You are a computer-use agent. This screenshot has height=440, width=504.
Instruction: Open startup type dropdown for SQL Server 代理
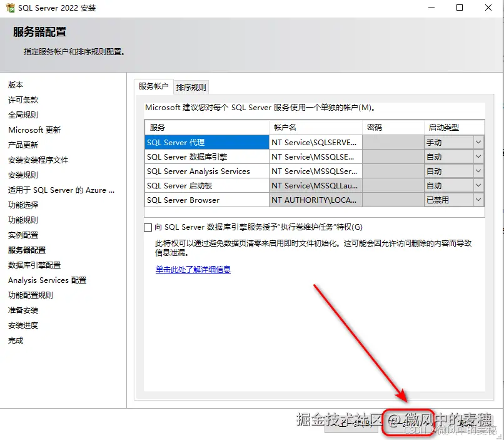[478, 142]
